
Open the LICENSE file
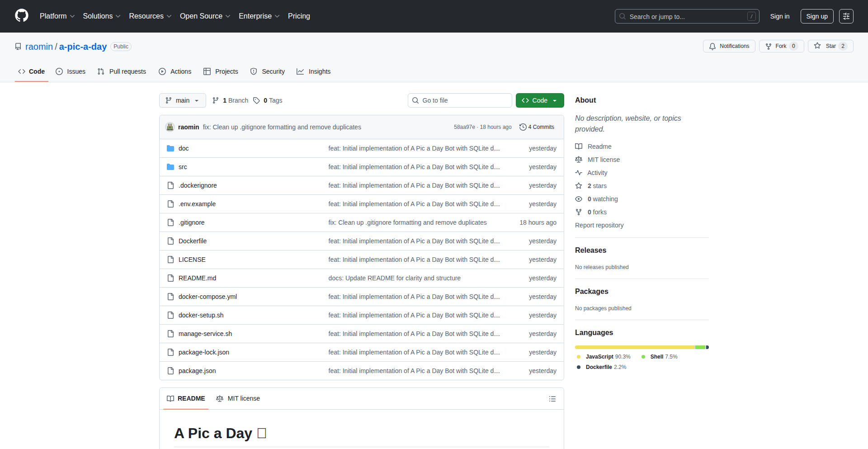tap(192, 260)
